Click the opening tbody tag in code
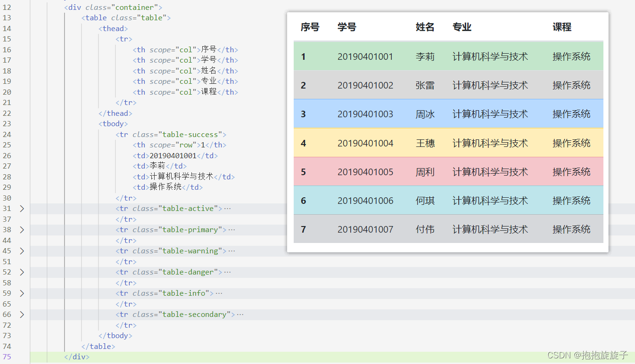 click(x=113, y=124)
